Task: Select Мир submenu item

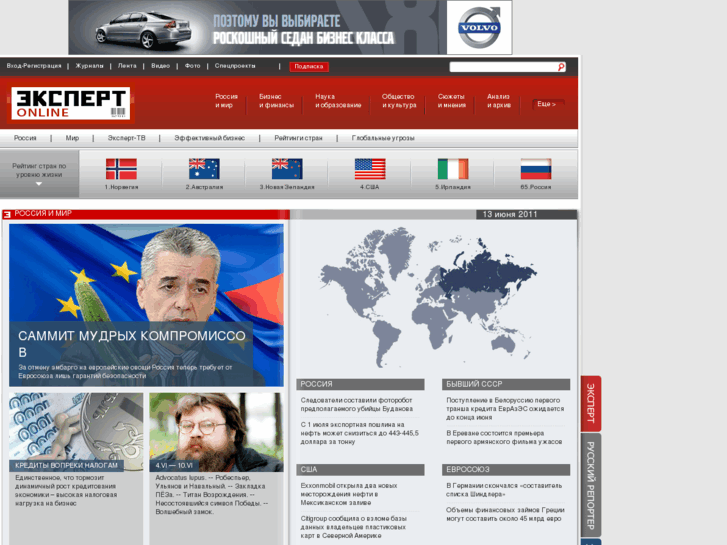Action: pos(72,138)
